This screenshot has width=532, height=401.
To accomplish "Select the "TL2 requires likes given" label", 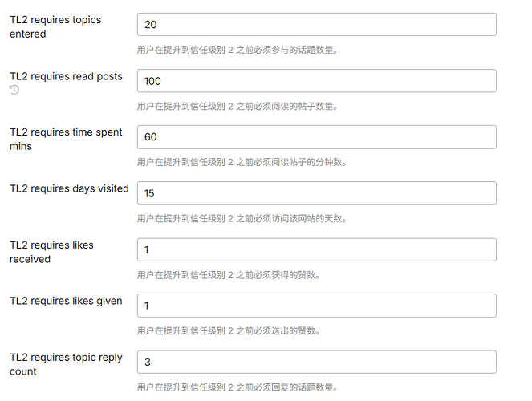I will 66,301.
